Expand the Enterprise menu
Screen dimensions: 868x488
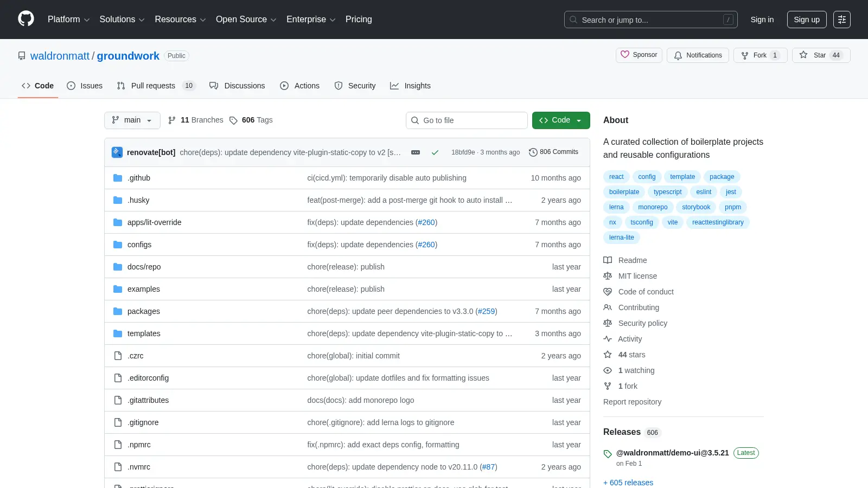(x=311, y=20)
